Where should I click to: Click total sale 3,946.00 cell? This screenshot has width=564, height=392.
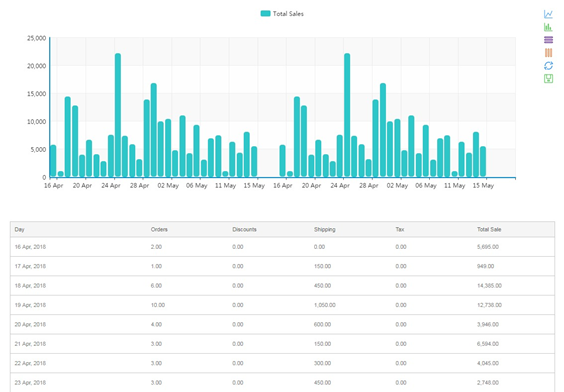tap(488, 325)
